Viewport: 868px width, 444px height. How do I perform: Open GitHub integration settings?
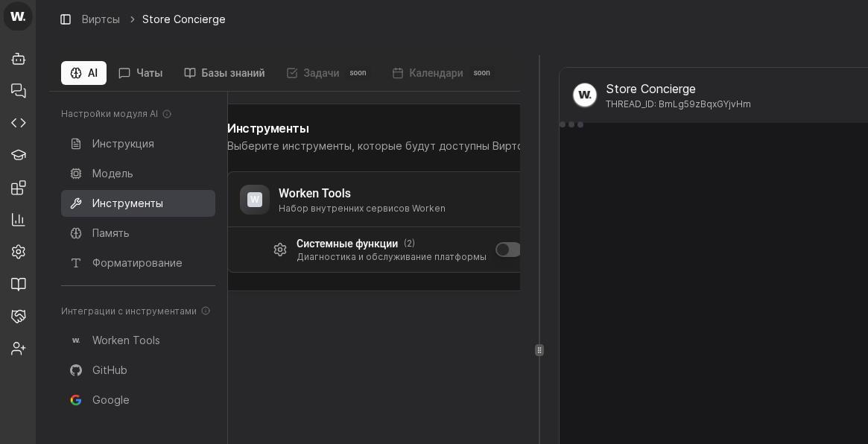(110, 370)
